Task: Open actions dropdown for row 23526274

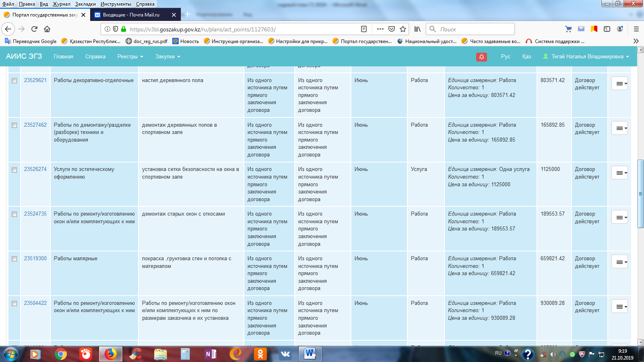Action: (x=619, y=173)
